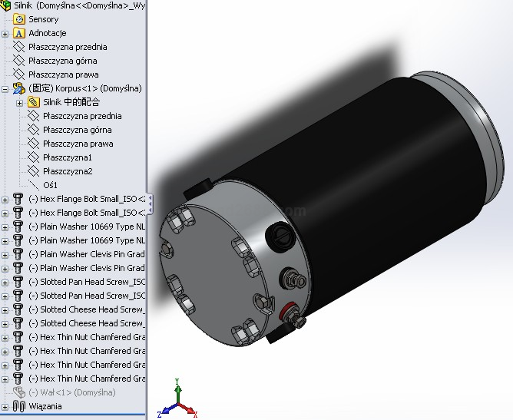Viewport: 513px width, 420px height.
Task: Click the Płaszczyzna1 plane icon
Action: pos(33,157)
